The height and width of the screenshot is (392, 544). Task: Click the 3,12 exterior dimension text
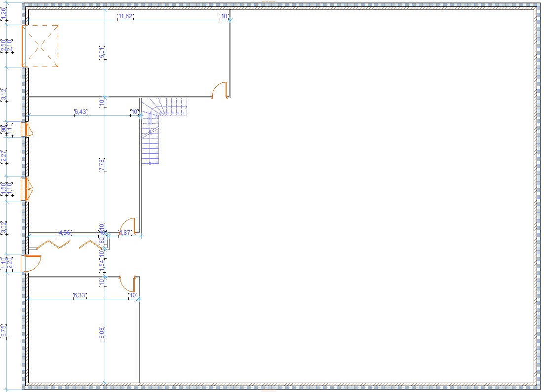(x=4, y=95)
